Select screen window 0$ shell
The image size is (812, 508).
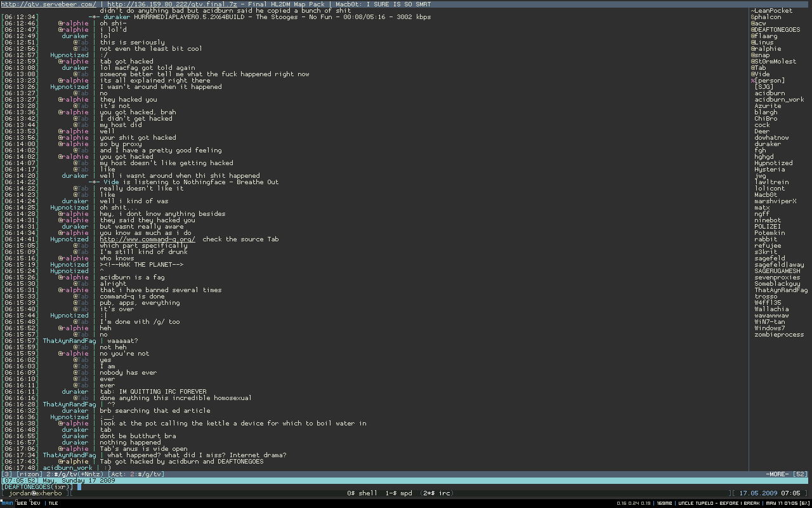(362, 493)
